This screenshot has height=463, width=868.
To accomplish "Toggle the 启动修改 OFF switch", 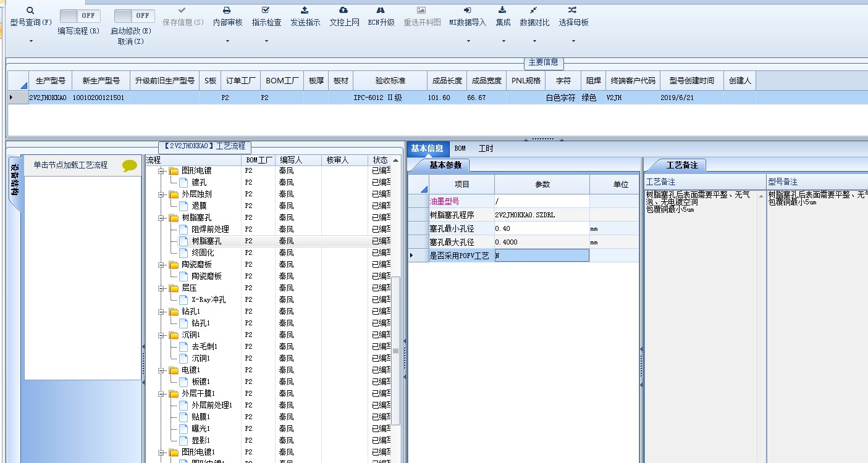I will pyautogui.click(x=135, y=15).
